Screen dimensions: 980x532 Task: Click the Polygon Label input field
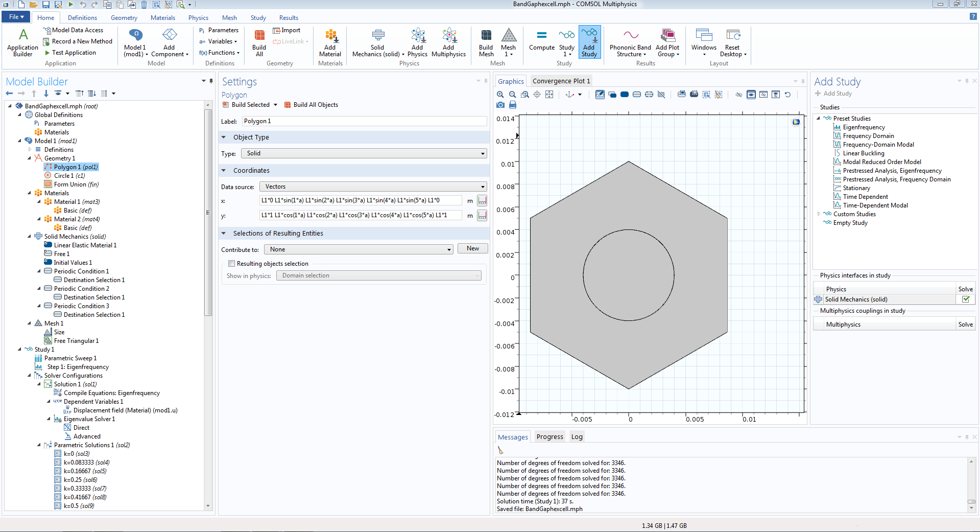pos(364,121)
